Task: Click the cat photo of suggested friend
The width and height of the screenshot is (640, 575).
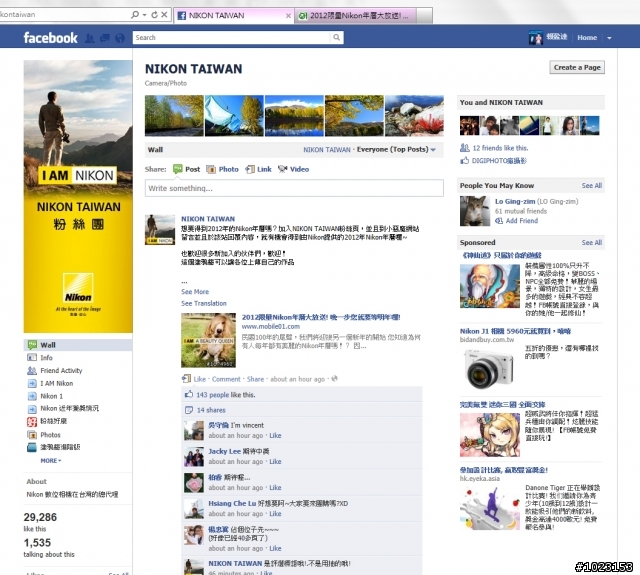Action: tap(475, 211)
